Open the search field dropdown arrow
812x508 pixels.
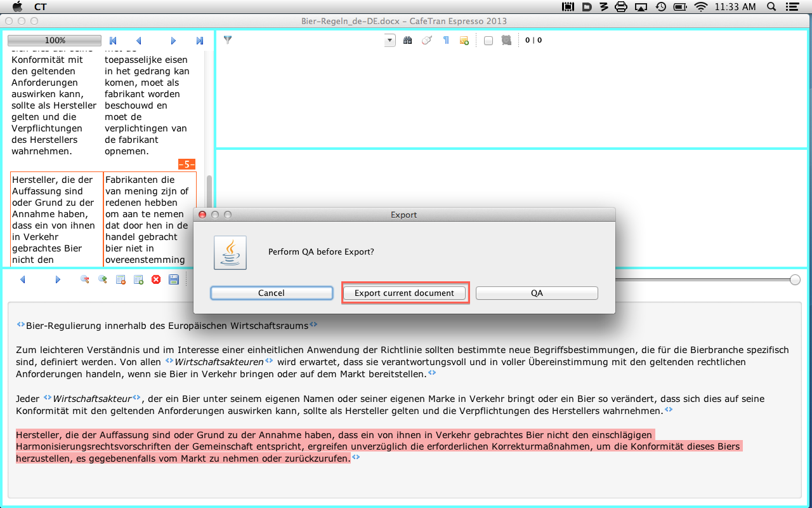tap(390, 41)
